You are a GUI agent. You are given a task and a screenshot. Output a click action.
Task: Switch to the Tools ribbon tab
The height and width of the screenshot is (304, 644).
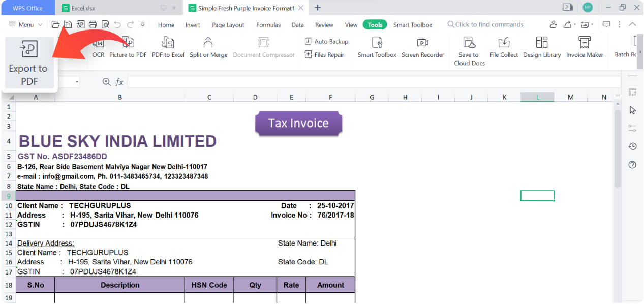point(375,24)
